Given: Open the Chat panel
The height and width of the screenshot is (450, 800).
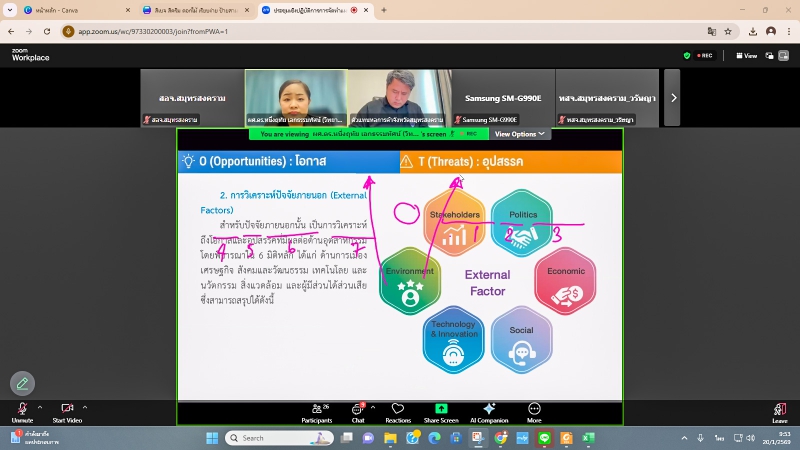Looking at the screenshot, I should 357,410.
